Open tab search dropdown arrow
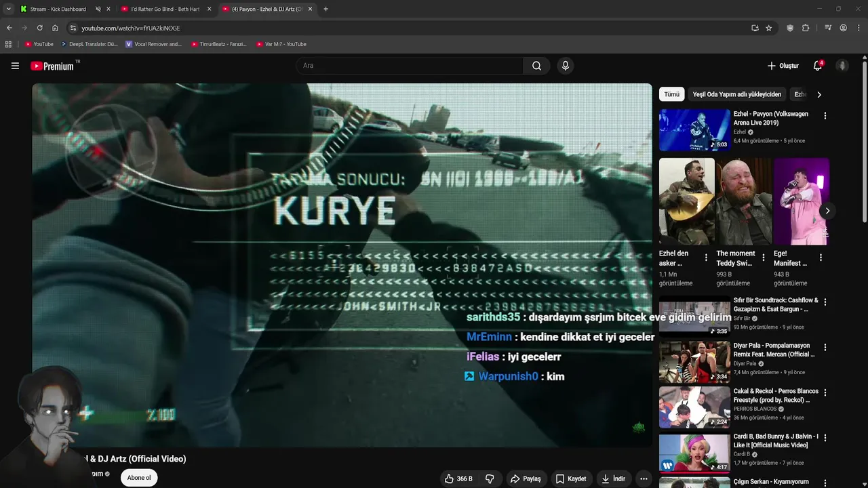Screen dimensions: 868x488 click(8, 9)
